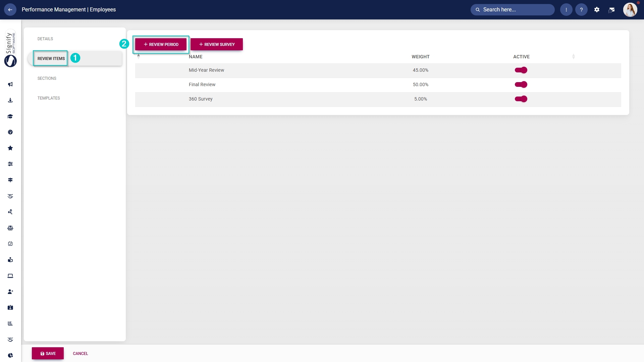Add a new Review Survey

217,44
